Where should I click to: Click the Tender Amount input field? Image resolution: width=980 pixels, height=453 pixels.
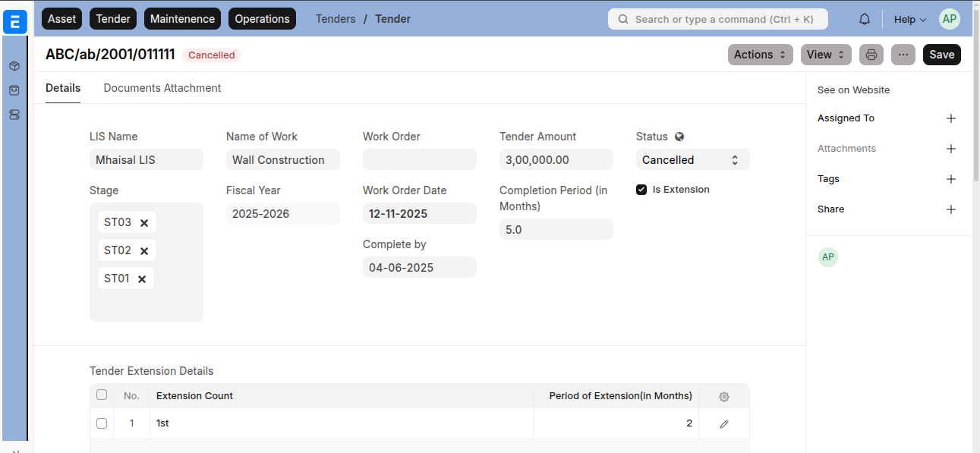pos(556,160)
